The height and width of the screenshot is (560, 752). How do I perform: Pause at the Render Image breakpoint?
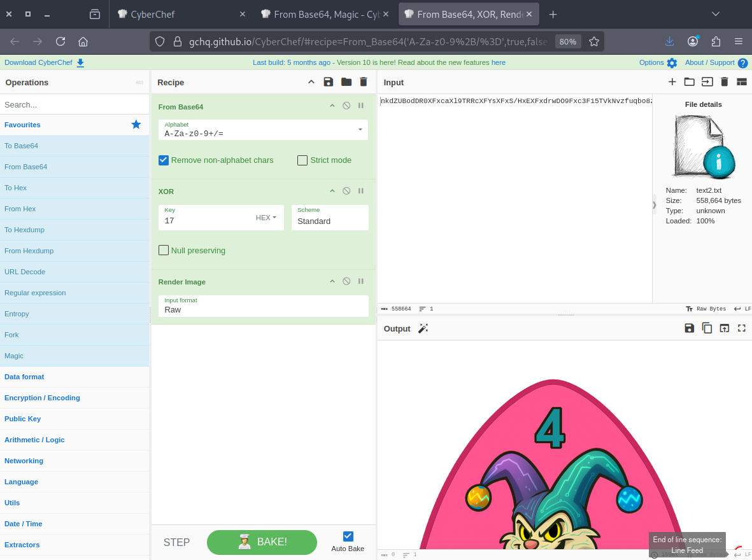point(361,281)
